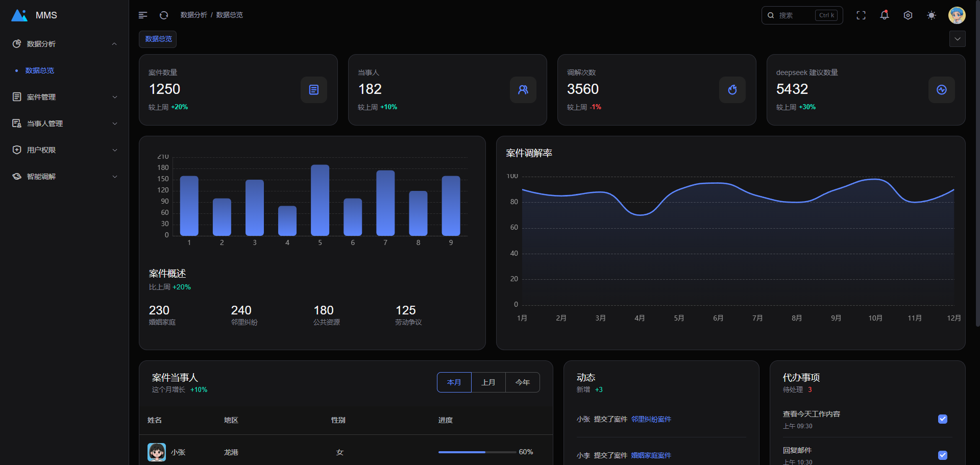Viewport: 980px width, 465px height.
Task: Switch to the 上月 tab
Action: [488, 382]
